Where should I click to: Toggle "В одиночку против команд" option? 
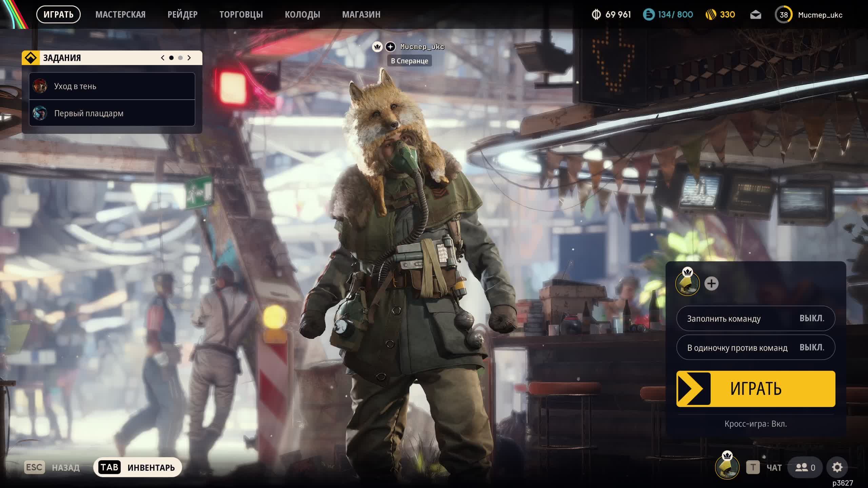tap(755, 348)
